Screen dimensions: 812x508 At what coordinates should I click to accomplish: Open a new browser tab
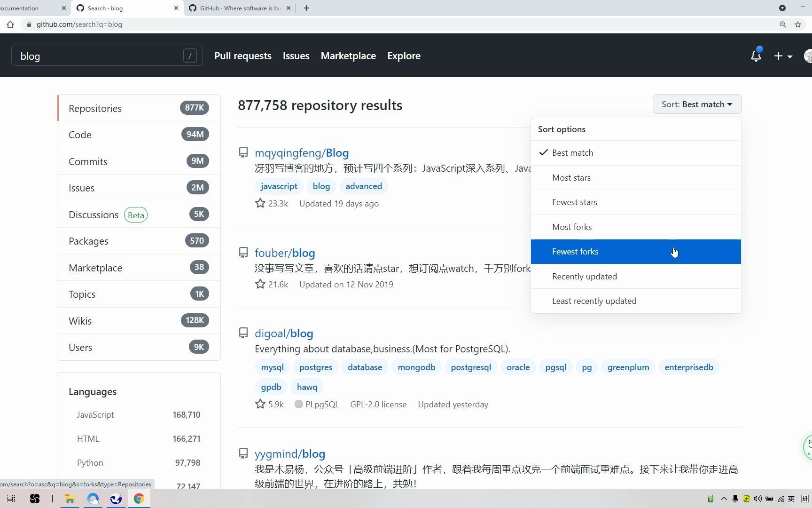306,8
